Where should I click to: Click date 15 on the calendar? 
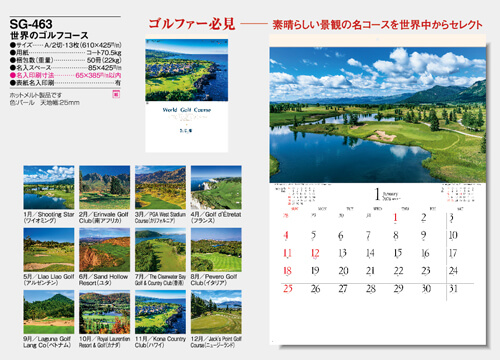point(398,253)
